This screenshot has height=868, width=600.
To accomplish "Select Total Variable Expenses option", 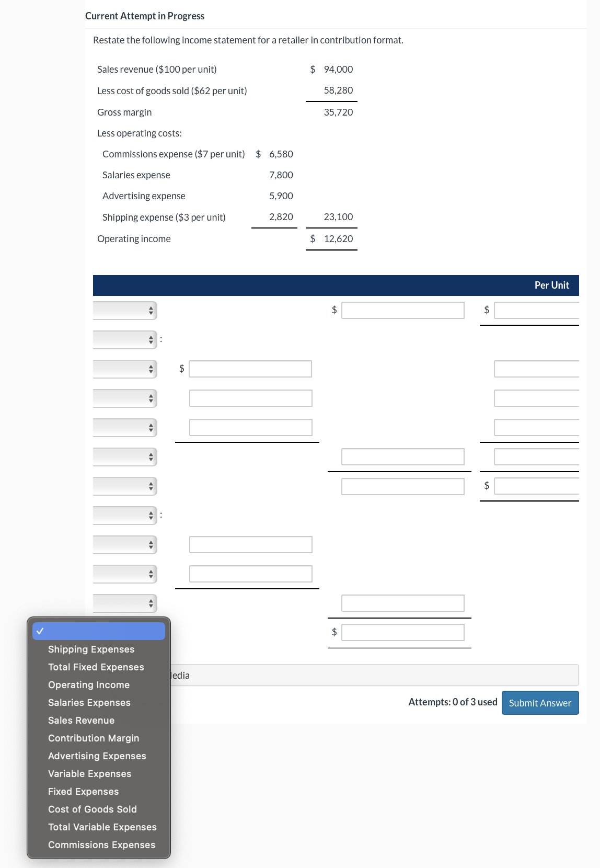I will tap(99, 827).
